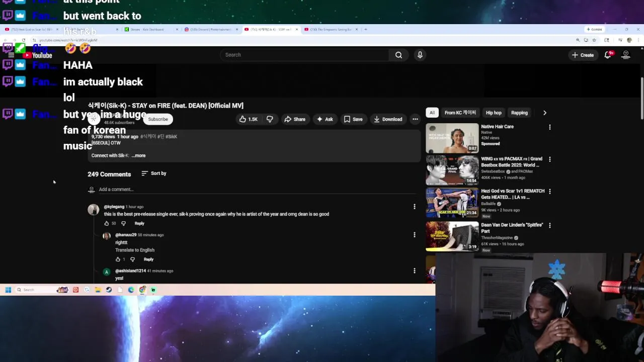Switch to the Hezi God vs Scar browser tab
Image resolution: width=644 pixels, height=362 pixels.
coord(30,29)
